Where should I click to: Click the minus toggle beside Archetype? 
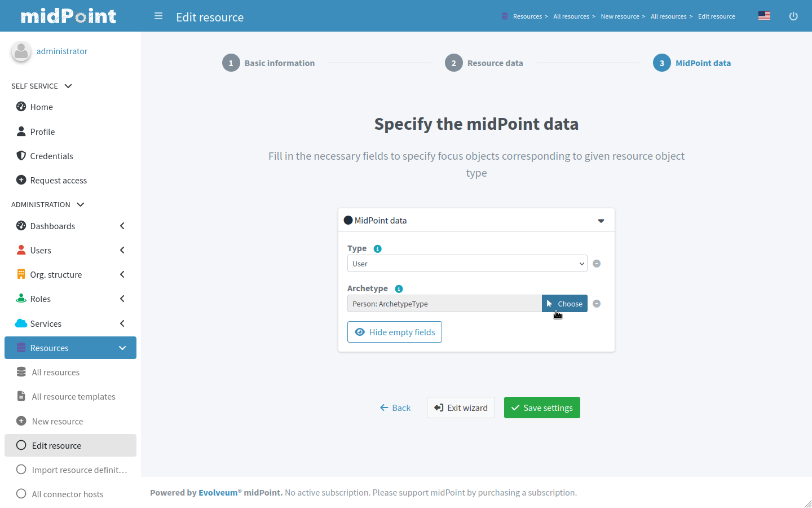(x=597, y=303)
